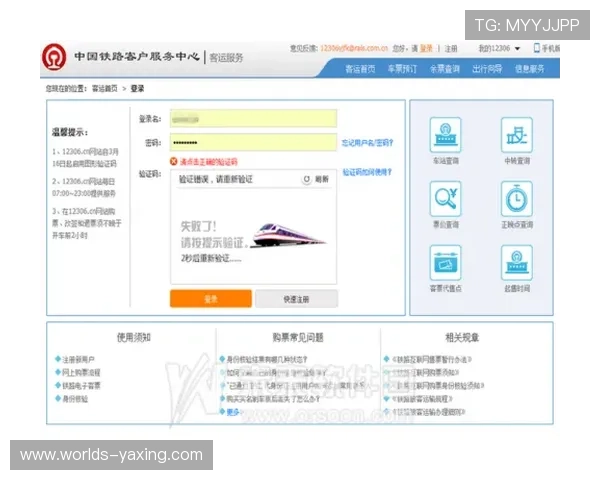600x480 pixels.
Task: Click the orange 登录 login button
Action: pos(211,299)
